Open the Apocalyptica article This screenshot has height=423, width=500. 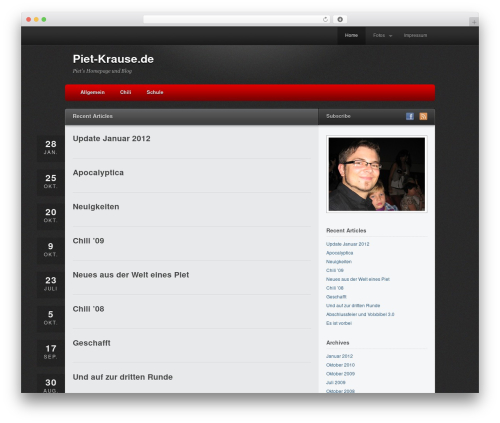[x=98, y=173]
